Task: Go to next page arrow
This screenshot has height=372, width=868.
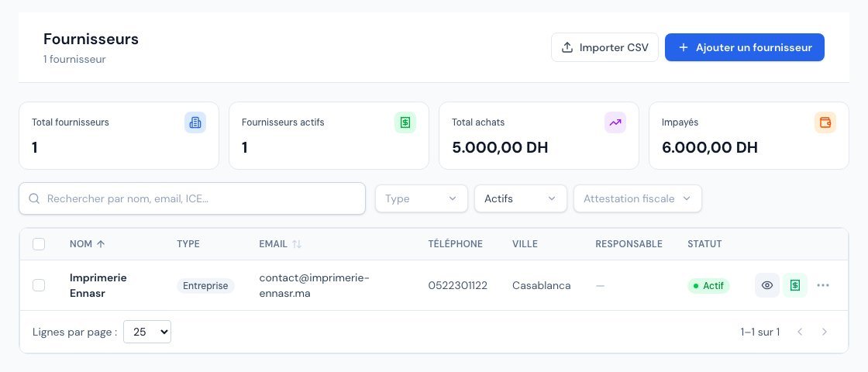Action: [x=825, y=332]
